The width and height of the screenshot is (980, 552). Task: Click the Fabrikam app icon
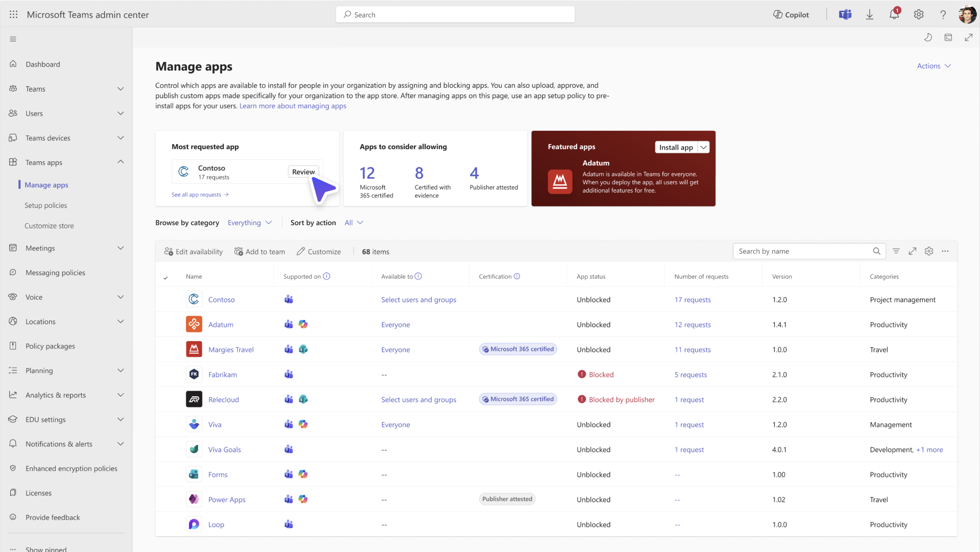click(x=194, y=374)
